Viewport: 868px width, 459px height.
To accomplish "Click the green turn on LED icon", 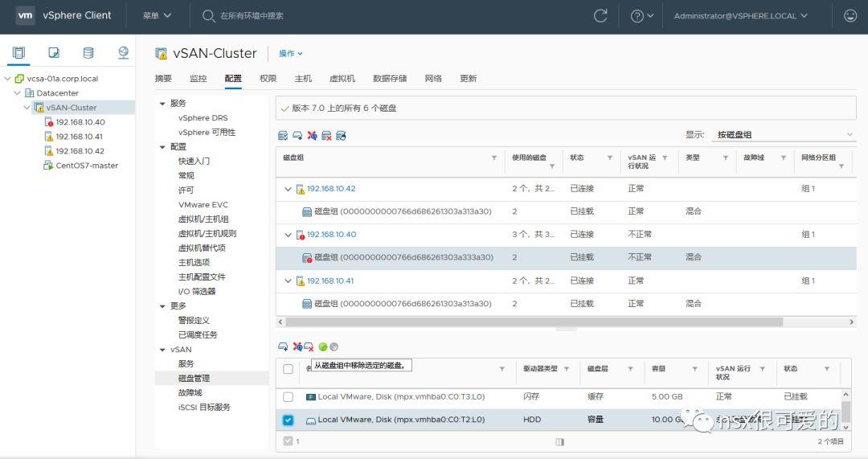I will click(x=323, y=346).
